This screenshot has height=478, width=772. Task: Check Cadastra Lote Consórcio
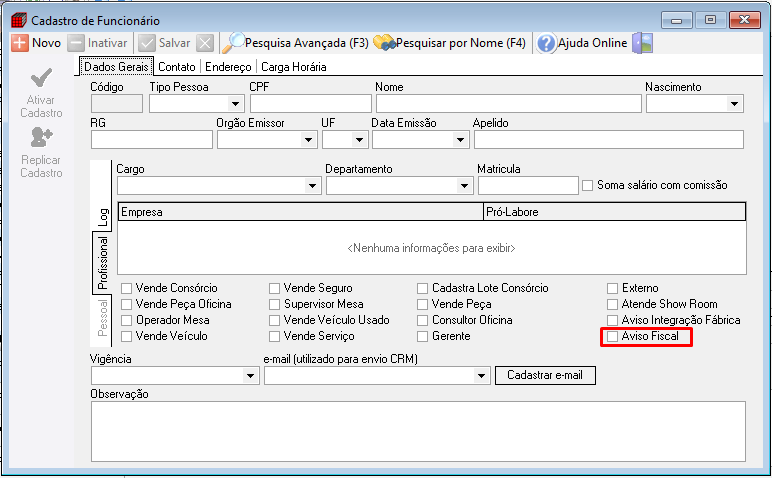click(x=422, y=288)
